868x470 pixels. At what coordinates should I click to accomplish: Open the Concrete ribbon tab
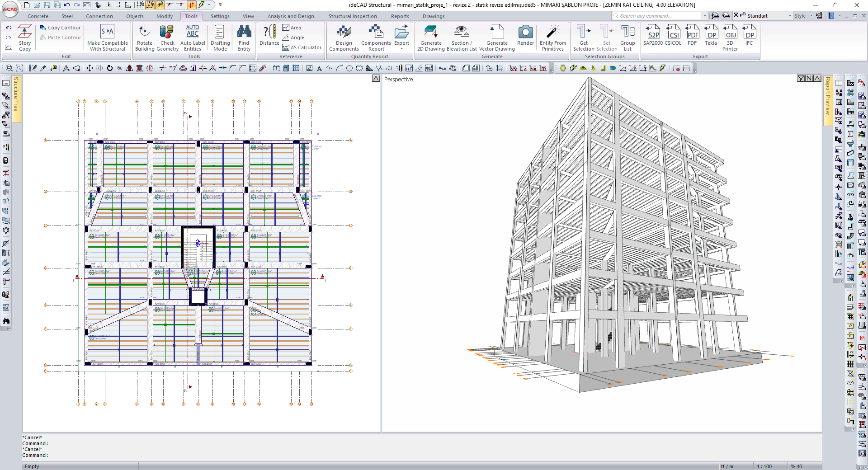tap(38, 16)
